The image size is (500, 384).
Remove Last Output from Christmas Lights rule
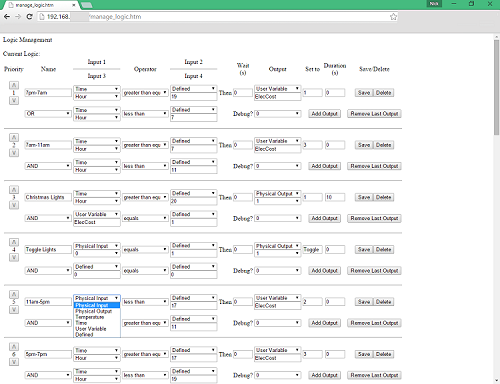coord(374,218)
